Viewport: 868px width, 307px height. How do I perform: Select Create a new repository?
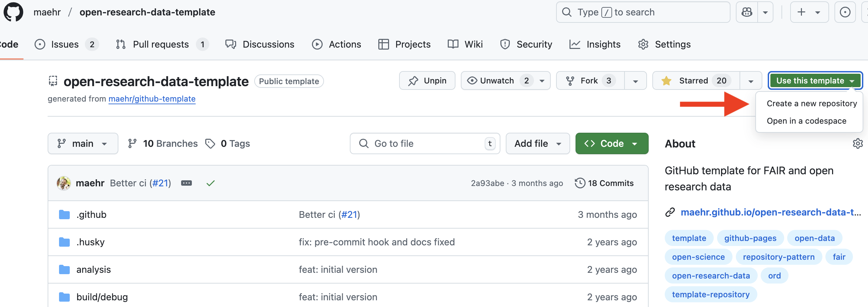(811, 103)
